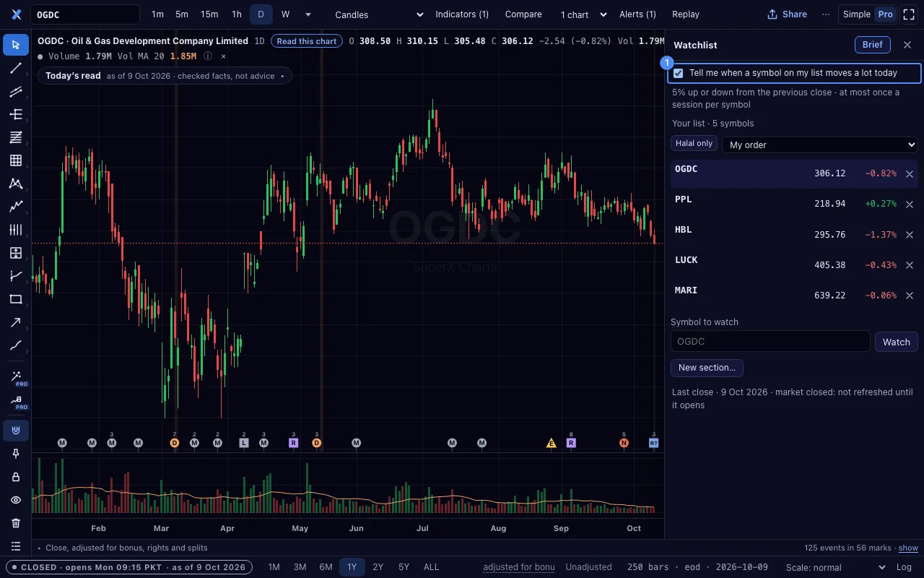Click the New section... button
The width and height of the screenshot is (924, 578).
click(707, 368)
